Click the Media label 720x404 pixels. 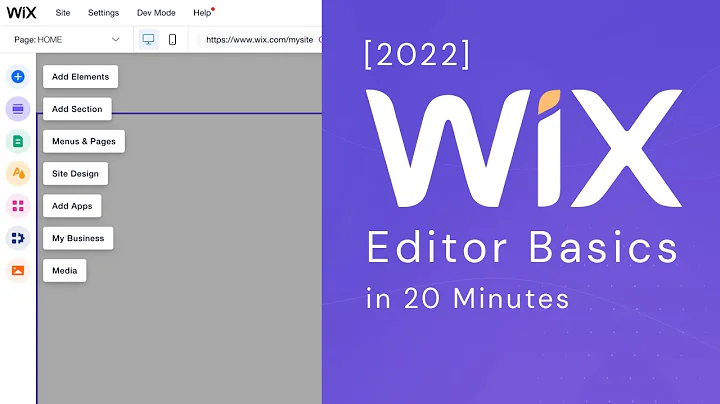[65, 270]
